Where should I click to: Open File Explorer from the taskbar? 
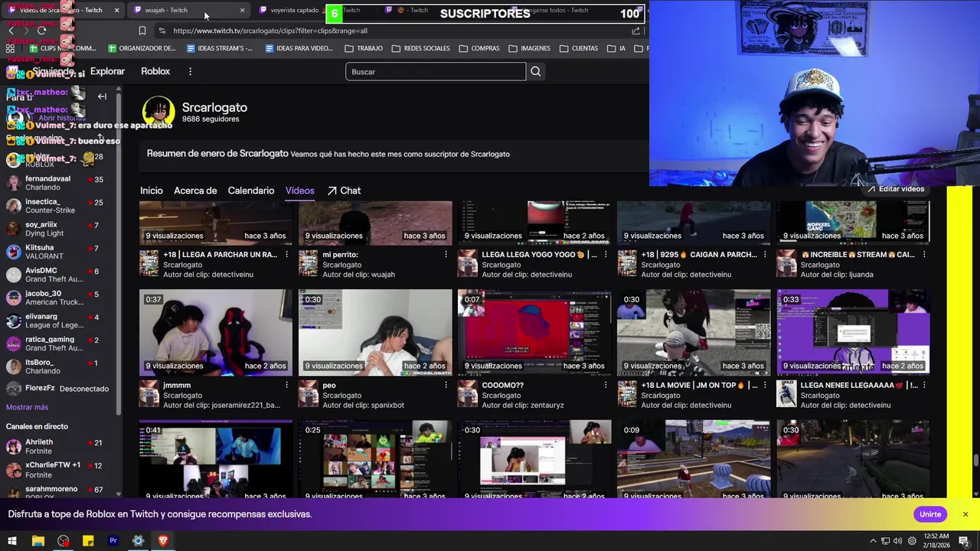click(x=38, y=541)
